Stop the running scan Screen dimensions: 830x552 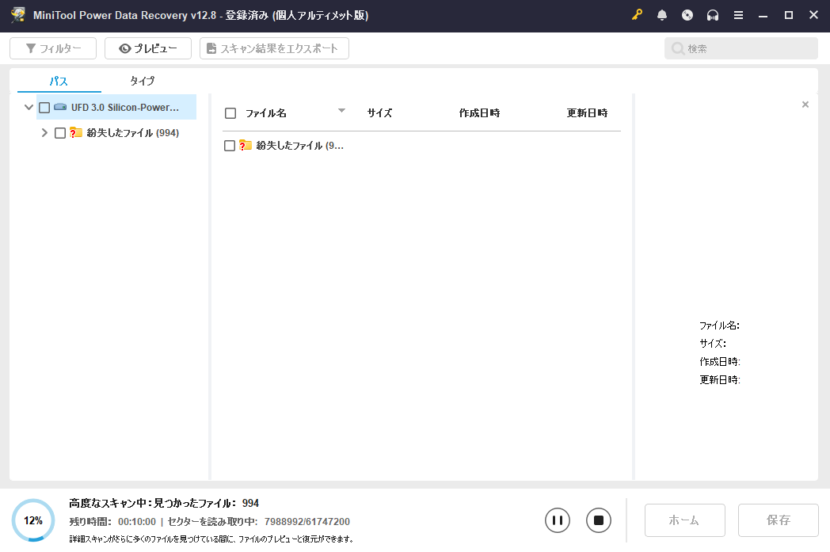[598, 520]
